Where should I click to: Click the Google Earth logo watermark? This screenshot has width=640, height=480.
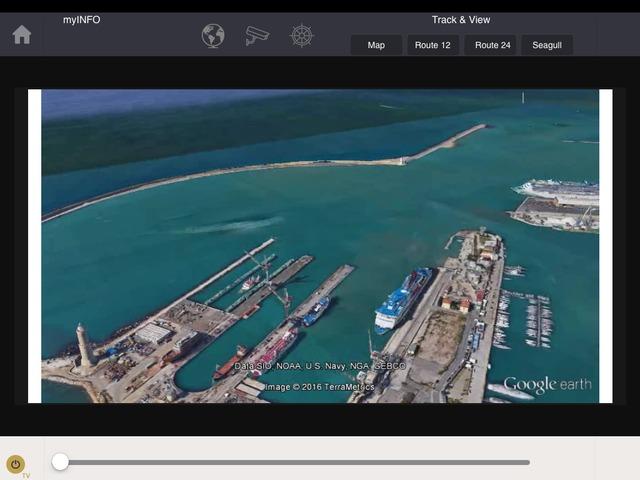(x=547, y=385)
